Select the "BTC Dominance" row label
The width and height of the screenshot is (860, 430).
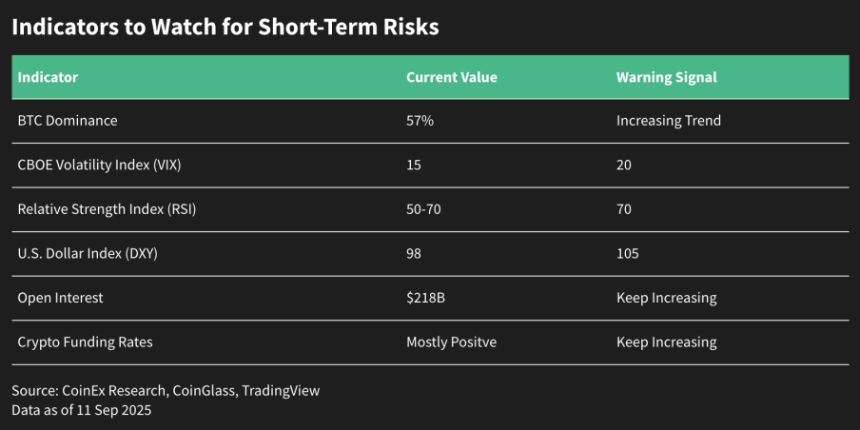pyautogui.click(x=67, y=121)
